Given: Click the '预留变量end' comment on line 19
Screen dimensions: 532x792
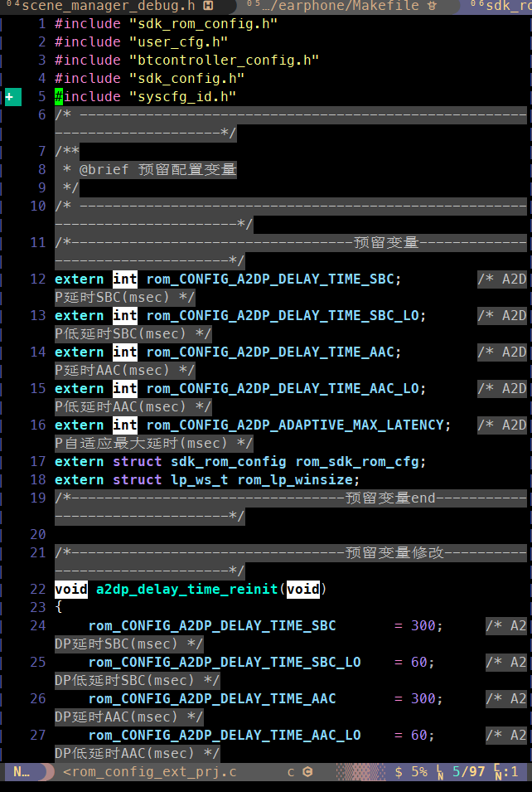Looking at the screenshot, I should click(x=390, y=498).
